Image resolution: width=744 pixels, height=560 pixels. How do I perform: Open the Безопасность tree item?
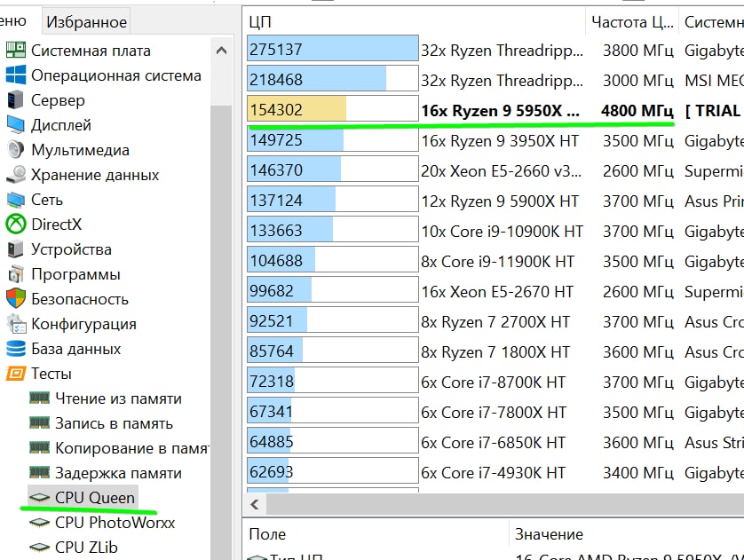80,299
